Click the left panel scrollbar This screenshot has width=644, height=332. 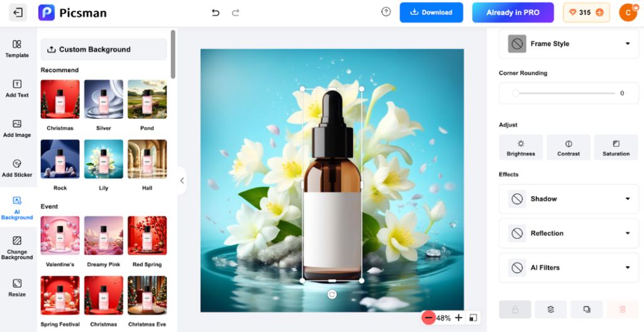pyautogui.click(x=173, y=54)
